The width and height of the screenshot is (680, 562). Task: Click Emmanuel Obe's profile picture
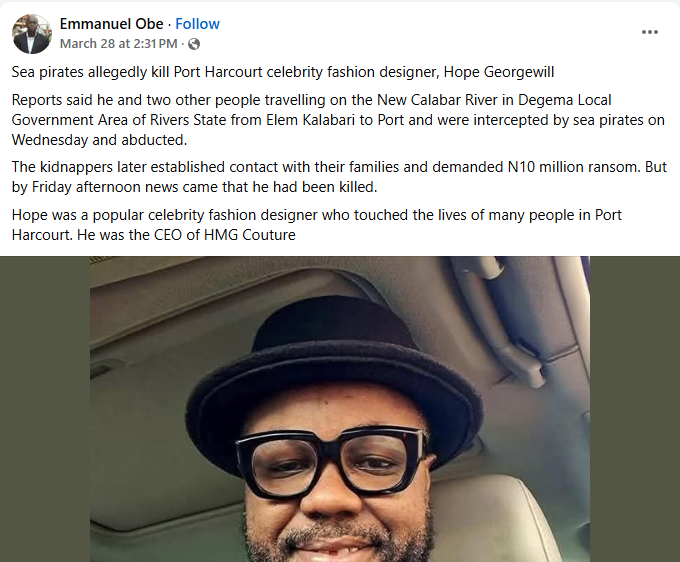point(31,34)
